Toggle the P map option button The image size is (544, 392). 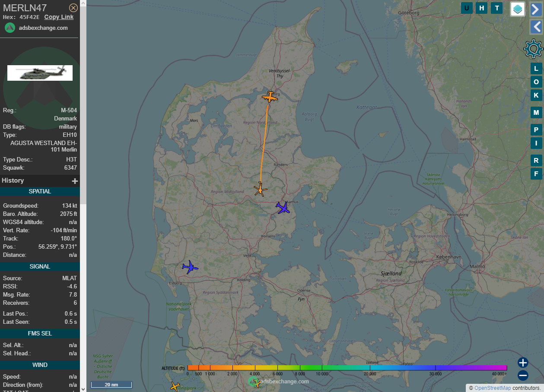536,130
